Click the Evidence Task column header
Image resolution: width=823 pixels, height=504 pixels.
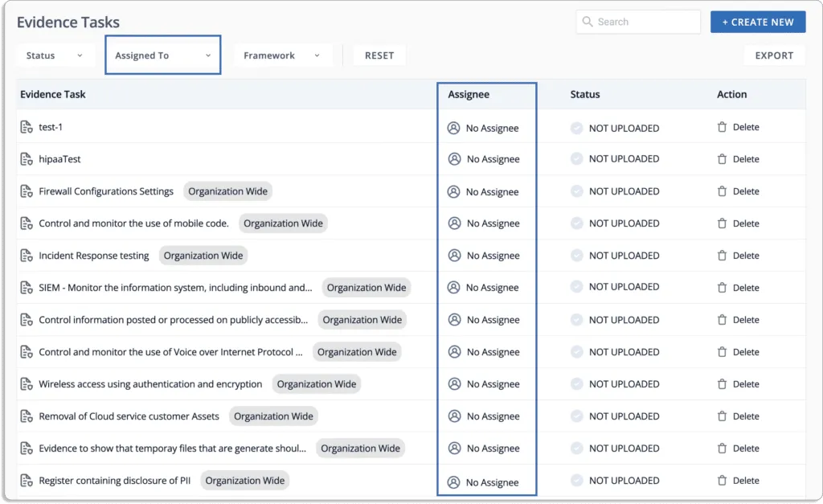tap(53, 95)
